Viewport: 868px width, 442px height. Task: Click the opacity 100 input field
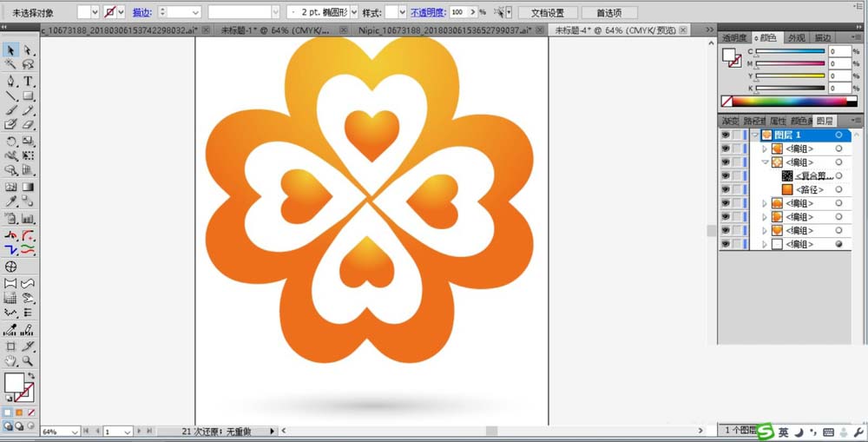coord(458,11)
